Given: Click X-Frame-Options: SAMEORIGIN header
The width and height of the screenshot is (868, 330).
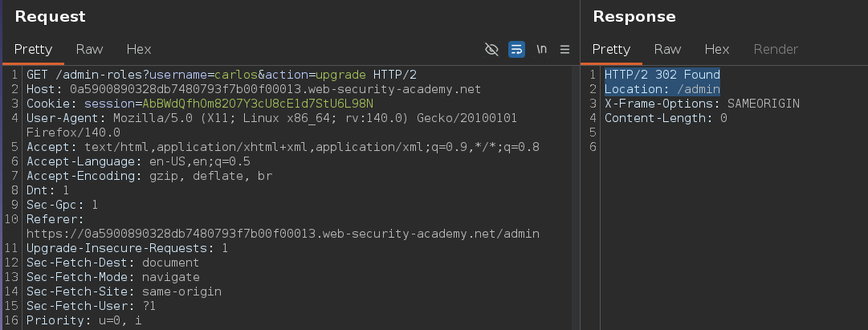Looking at the screenshot, I should [702, 104].
